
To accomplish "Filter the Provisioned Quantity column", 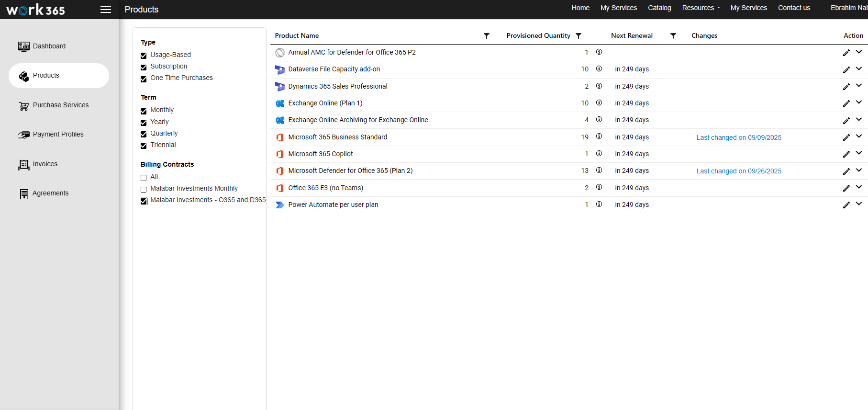I will pos(579,36).
